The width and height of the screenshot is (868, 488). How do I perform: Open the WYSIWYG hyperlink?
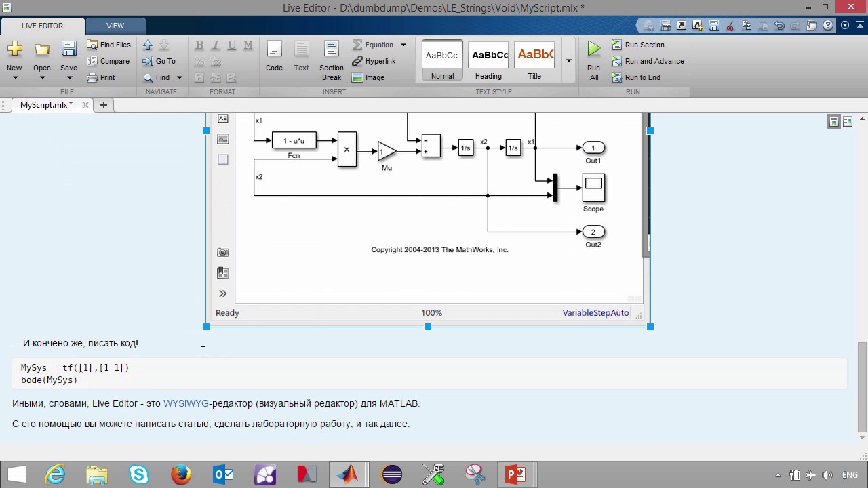(x=186, y=403)
